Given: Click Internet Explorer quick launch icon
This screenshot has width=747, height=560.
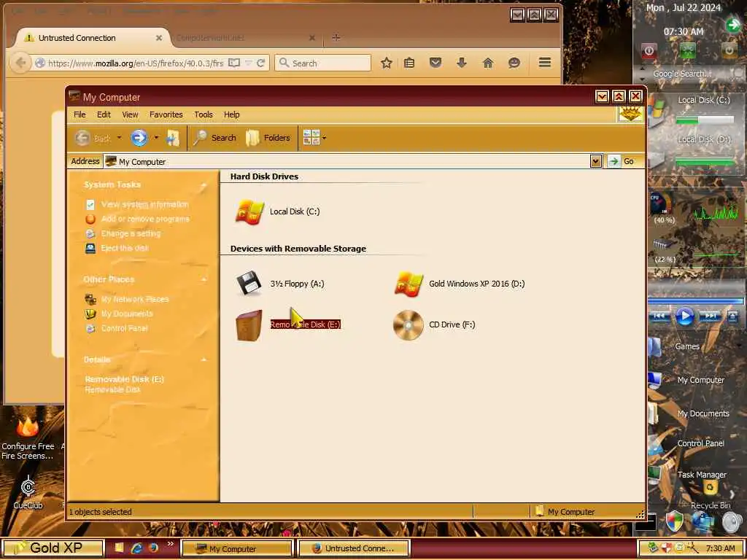Looking at the screenshot, I should click(136, 548).
